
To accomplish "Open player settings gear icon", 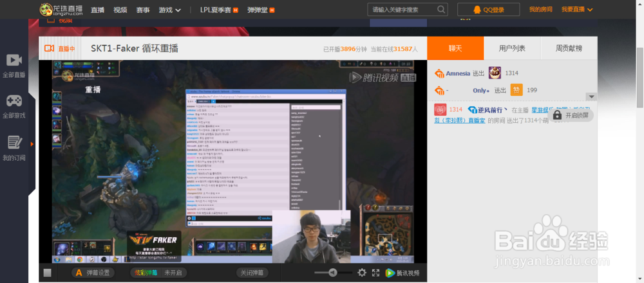I will coord(362,273).
